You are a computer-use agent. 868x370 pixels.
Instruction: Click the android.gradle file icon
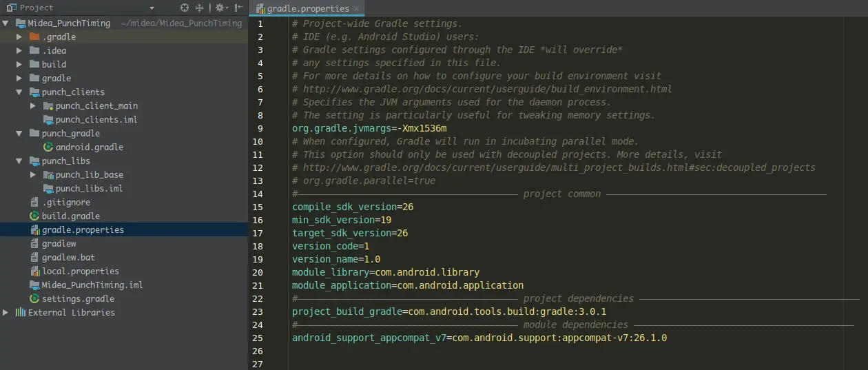coord(48,147)
